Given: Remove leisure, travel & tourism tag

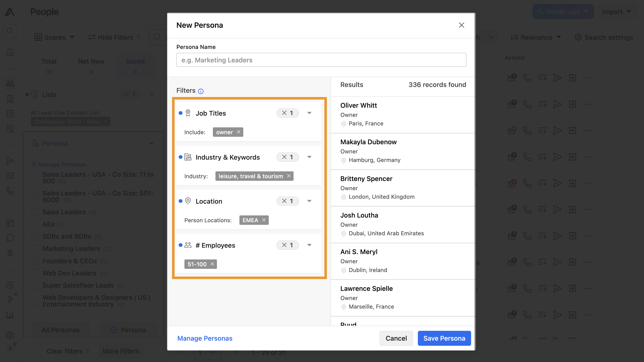Looking at the screenshot, I should click(289, 176).
